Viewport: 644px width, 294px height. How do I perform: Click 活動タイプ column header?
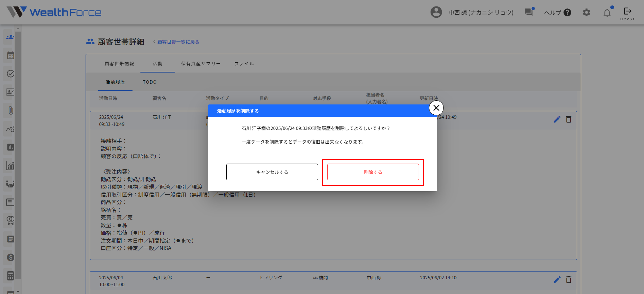217,98
